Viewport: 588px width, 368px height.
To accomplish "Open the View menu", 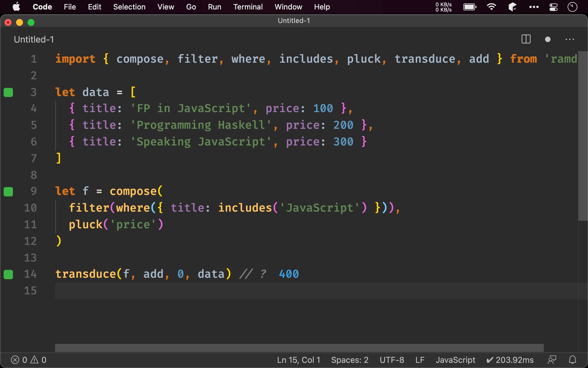I will point(166,7).
